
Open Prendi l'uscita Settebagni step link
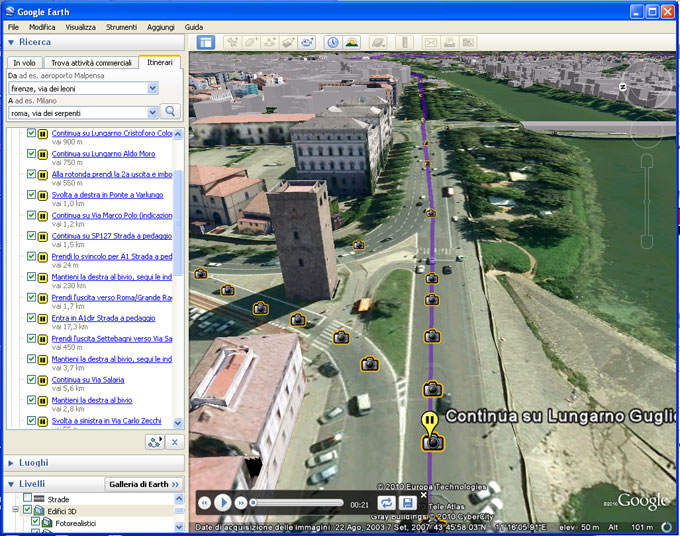[x=112, y=338]
